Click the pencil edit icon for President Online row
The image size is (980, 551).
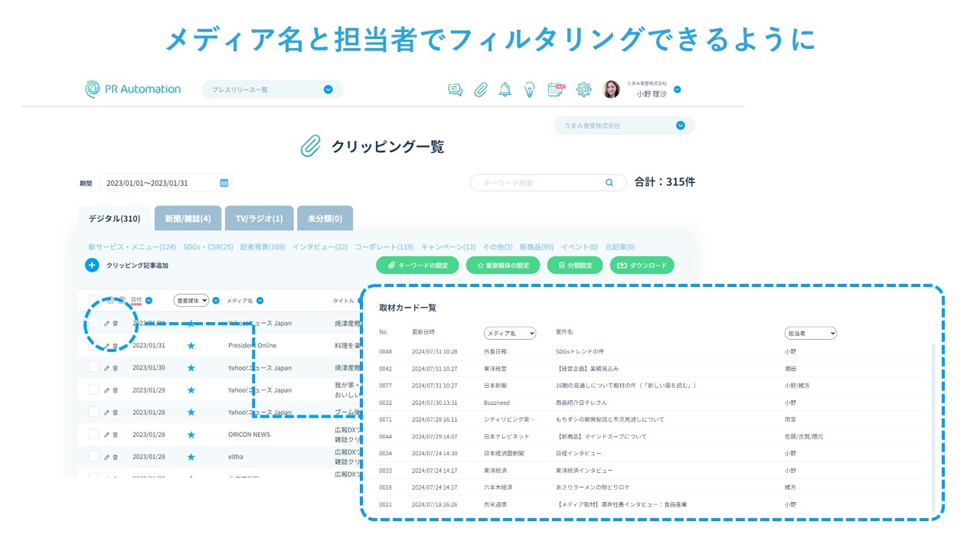(106, 346)
